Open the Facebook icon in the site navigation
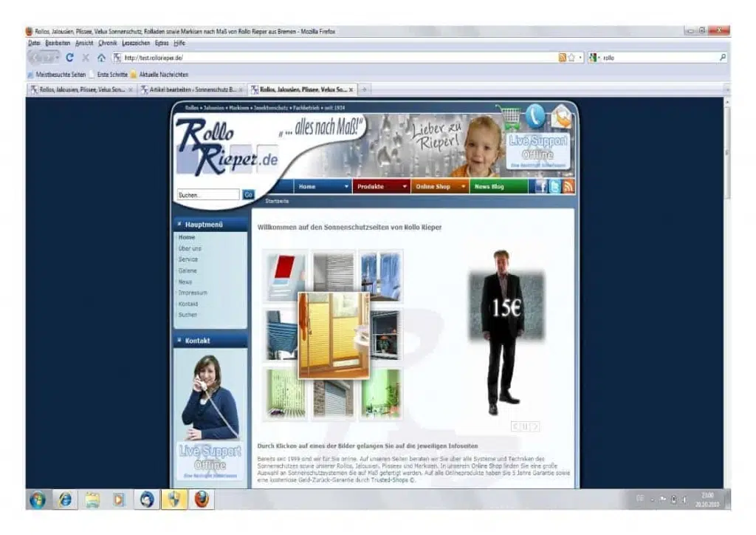This screenshot has height=535, width=756. [541, 186]
